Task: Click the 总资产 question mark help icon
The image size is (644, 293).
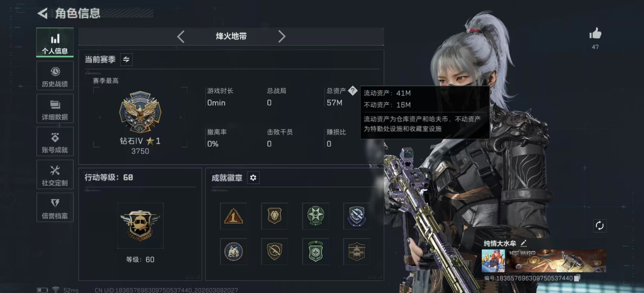Action: 353,91
